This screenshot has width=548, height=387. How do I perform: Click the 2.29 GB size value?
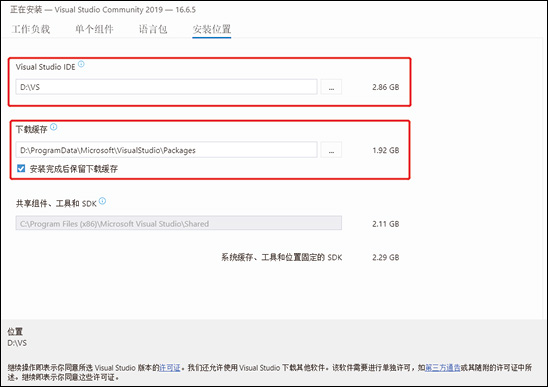pyautogui.click(x=385, y=258)
